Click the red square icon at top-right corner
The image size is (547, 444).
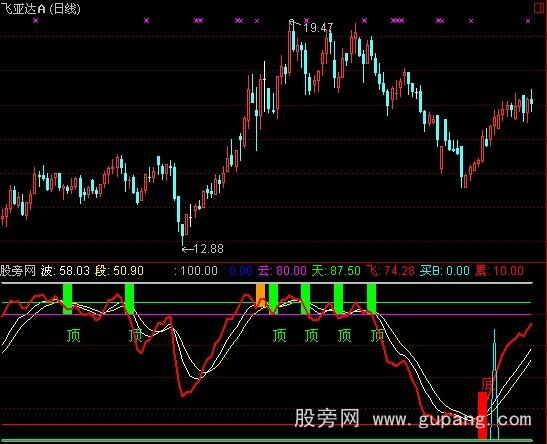point(539,8)
